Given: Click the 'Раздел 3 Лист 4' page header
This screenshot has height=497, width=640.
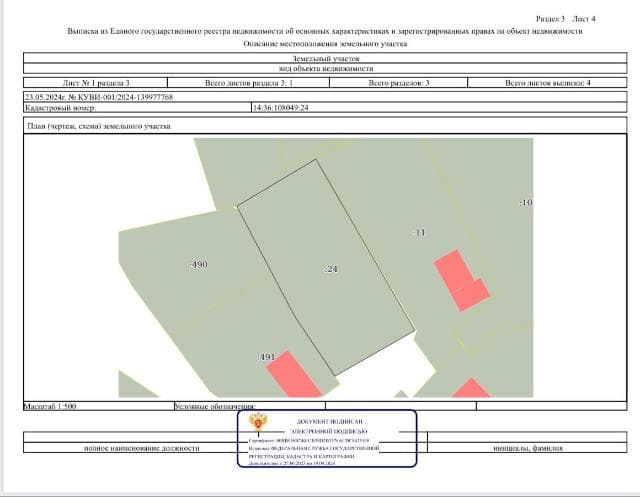Looking at the screenshot, I should pyautogui.click(x=565, y=19).
